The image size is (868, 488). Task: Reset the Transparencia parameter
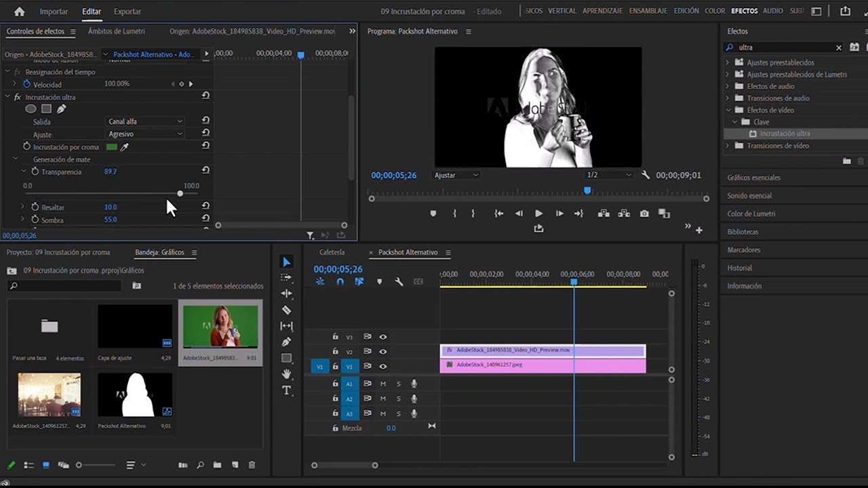[205, 171]
